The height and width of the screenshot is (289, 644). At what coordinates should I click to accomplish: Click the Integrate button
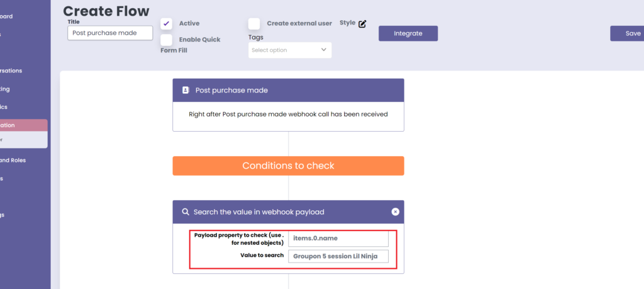408,33
